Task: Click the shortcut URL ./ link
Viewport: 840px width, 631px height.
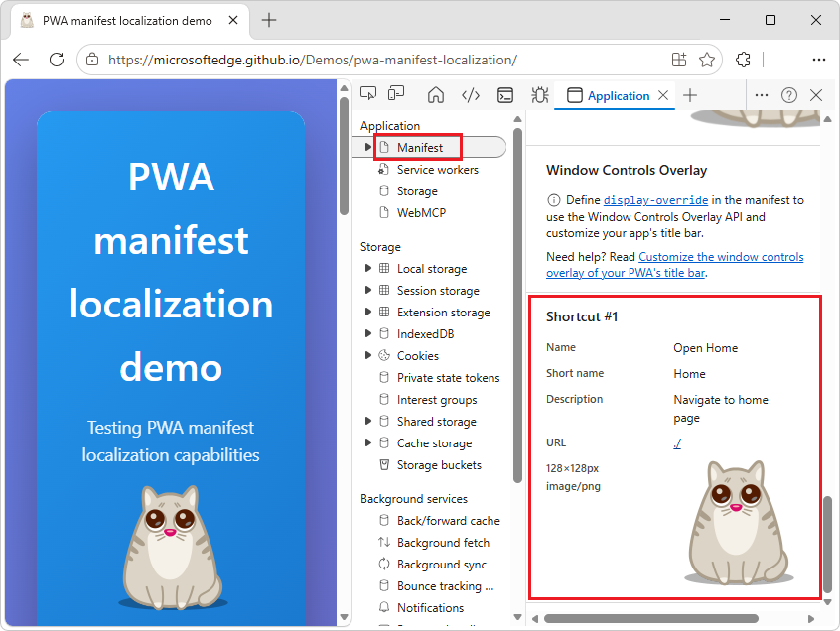Action: click(x=677, y=443)
